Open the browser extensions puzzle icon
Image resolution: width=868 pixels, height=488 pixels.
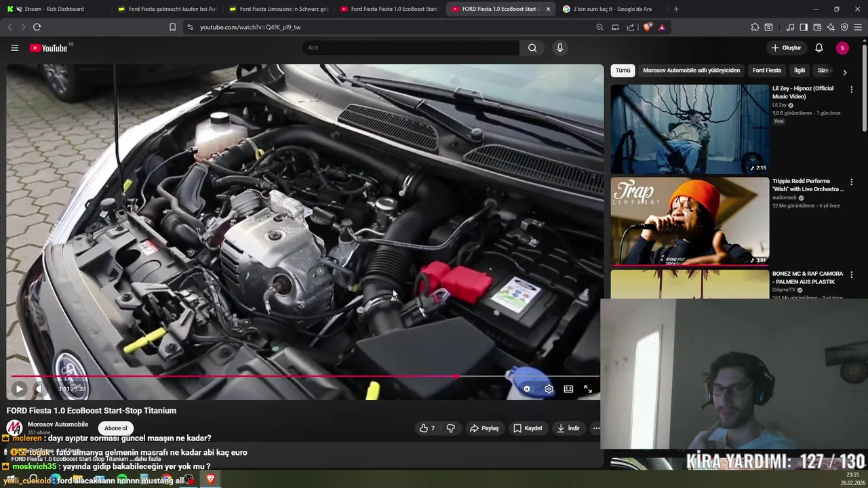tap(755, 27)
